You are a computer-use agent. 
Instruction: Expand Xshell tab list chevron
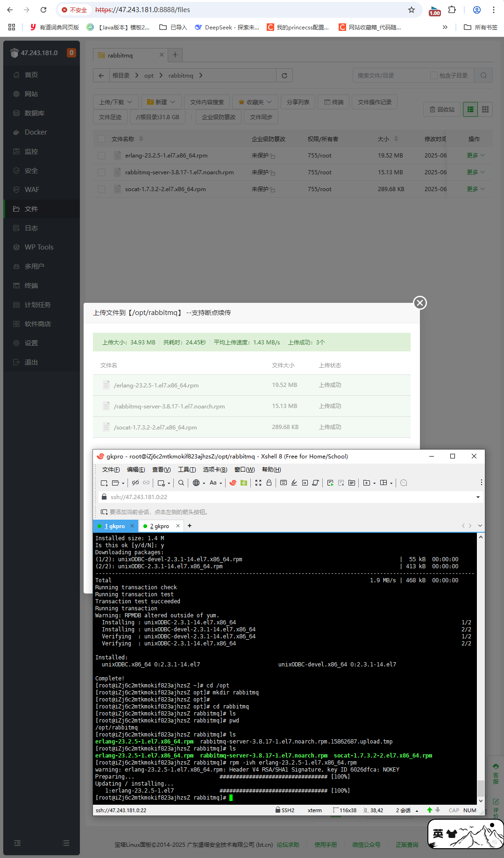[480, 526]
